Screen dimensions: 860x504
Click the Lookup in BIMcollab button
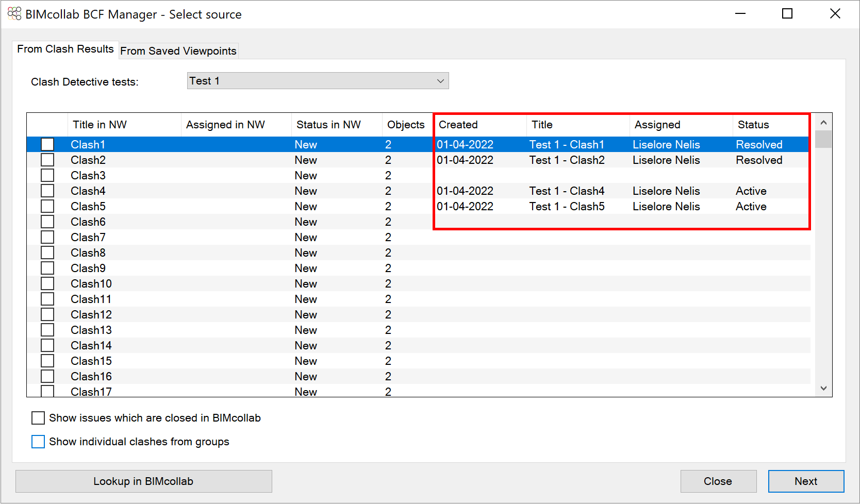coord(144,481)
